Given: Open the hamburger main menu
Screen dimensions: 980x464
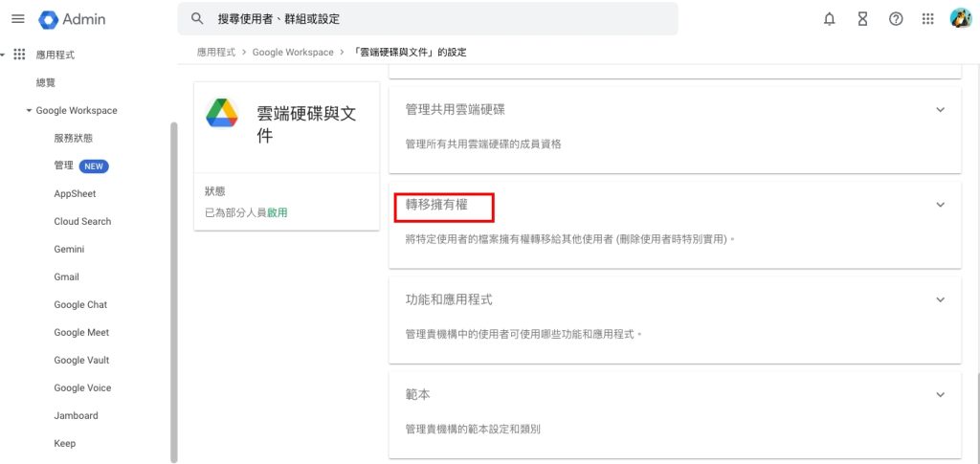Looking at the screenshot, I should (x=18, y=19).
